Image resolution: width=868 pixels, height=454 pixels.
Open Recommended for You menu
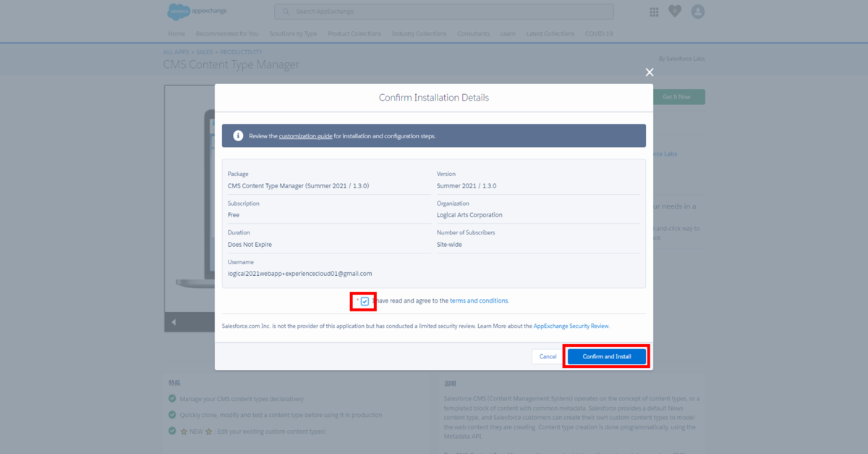pyautogui.click(x=227, y=34)
